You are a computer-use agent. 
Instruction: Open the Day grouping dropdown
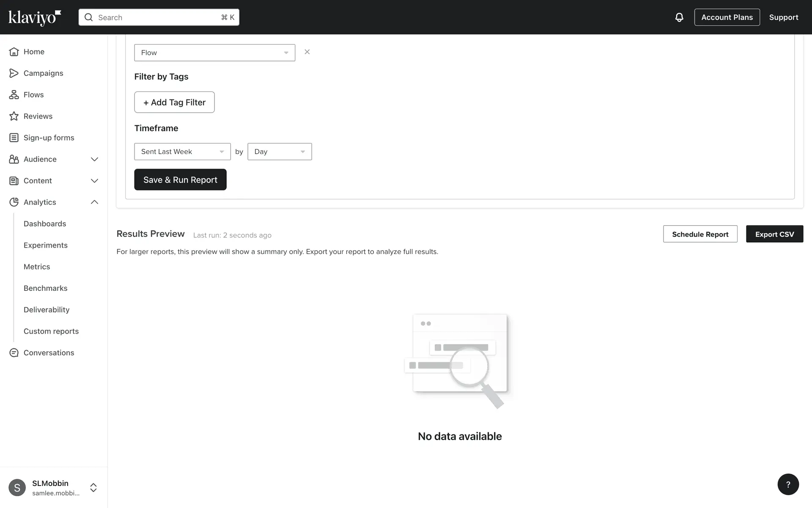[x=279, y=152]
